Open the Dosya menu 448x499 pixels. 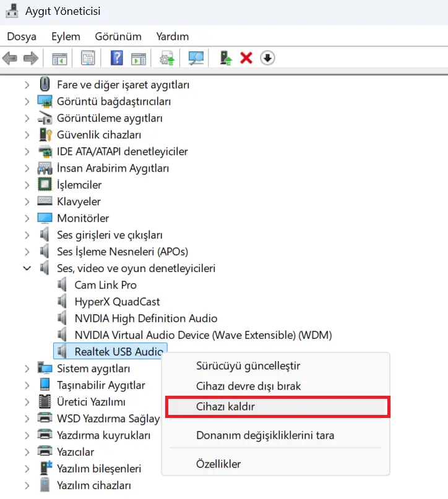[x=22, y=36]
